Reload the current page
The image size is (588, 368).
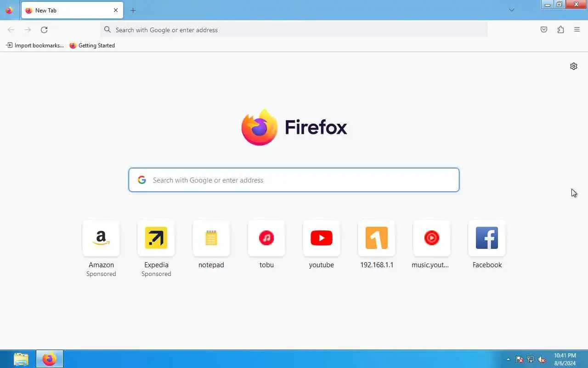pyautogui.click(x=44, y=30)
